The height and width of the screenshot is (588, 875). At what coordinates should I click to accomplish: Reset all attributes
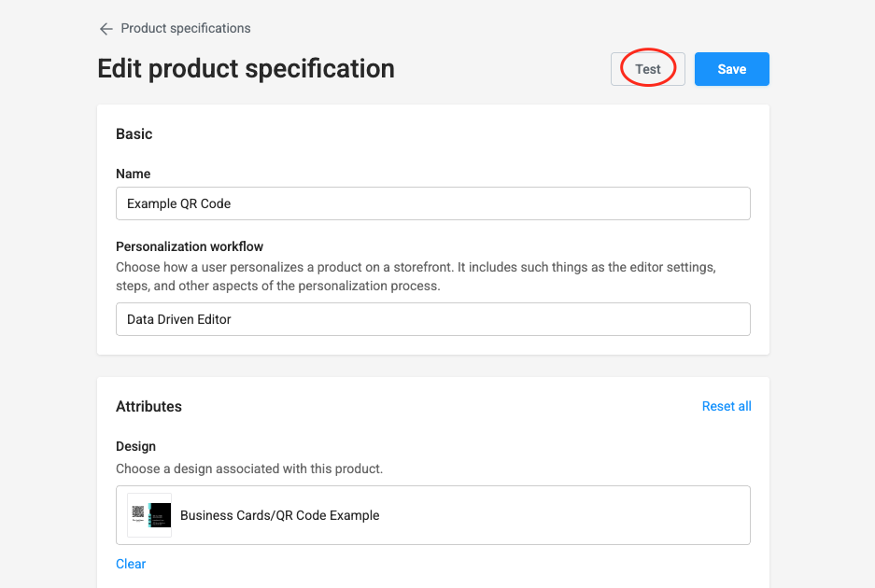click(727, 406)
